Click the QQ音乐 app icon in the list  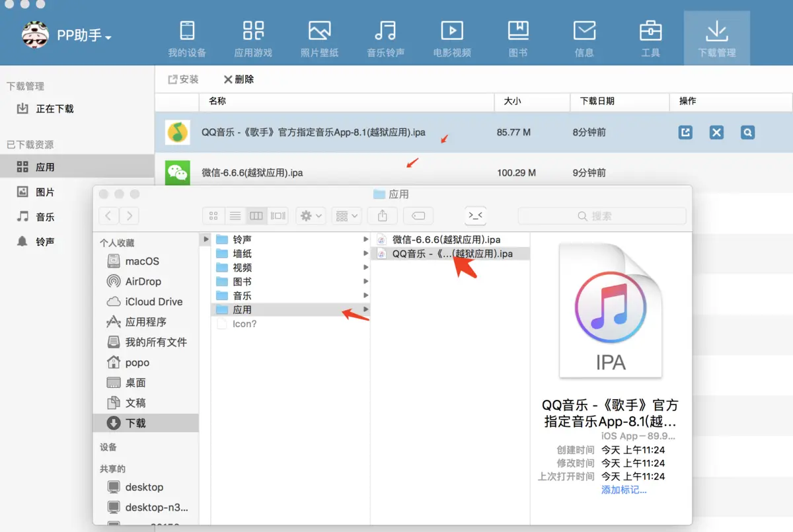(x=177, y=132)
